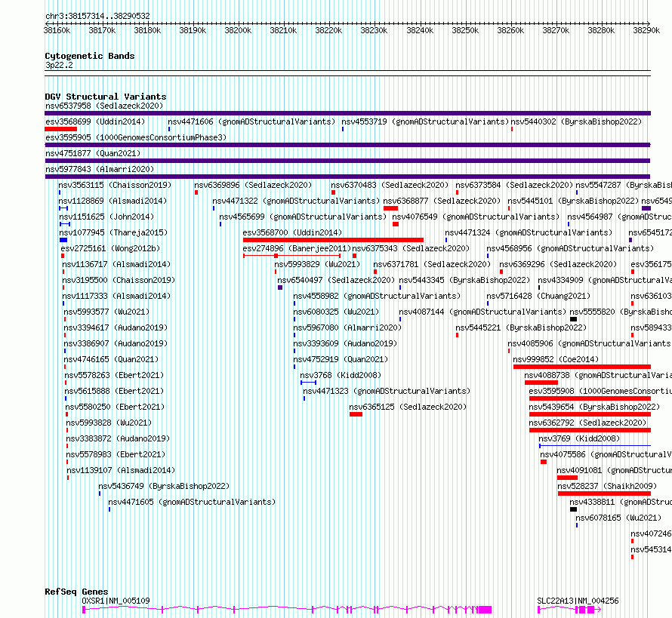Click nsv3563115 (Chaisson2019) label
The width and height of the screenshot is (672, 618).
coord(115,185)
